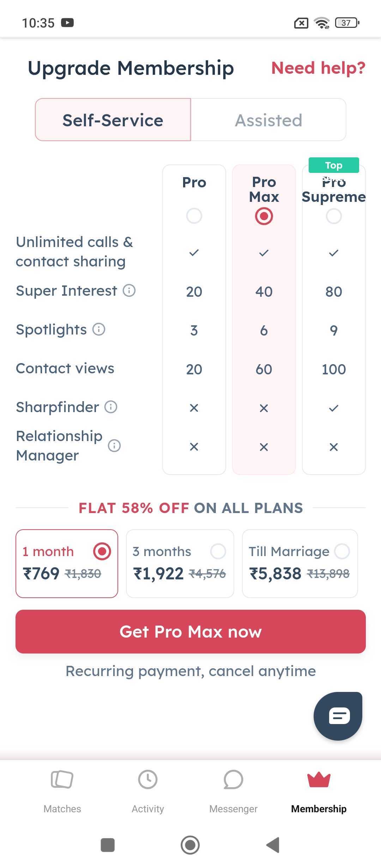
Task: Choose the 3 months duration option
Action: tap(180, 563)
